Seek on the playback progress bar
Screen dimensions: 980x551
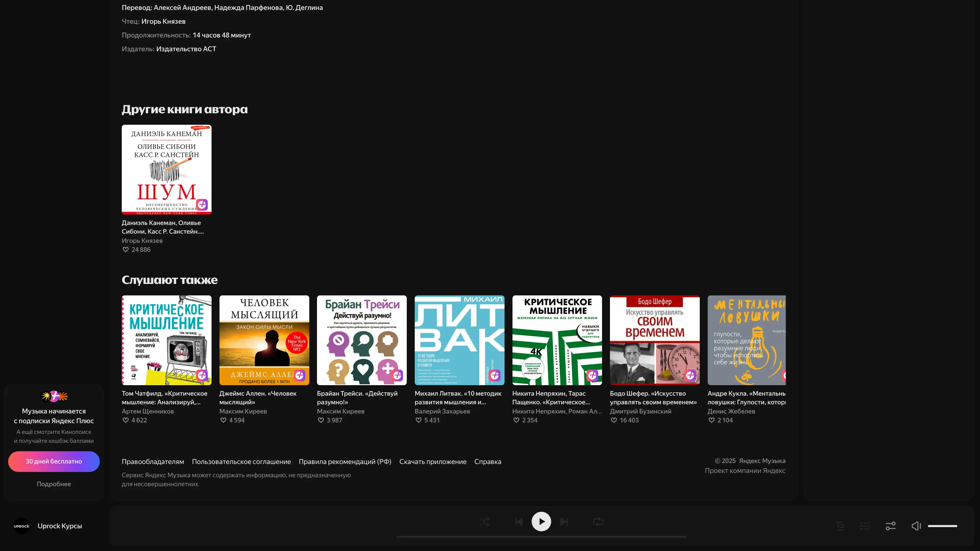tap(541, 537)
